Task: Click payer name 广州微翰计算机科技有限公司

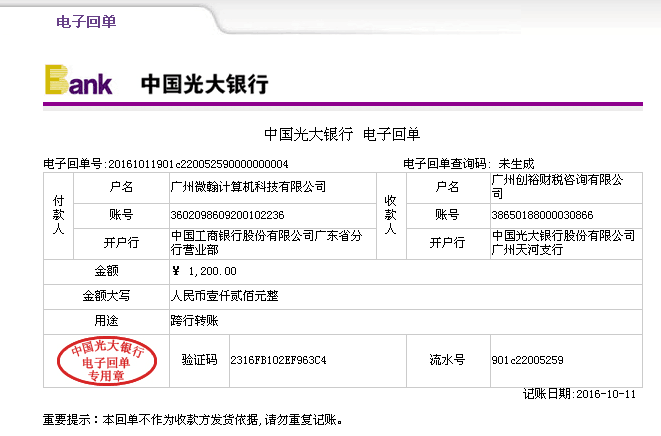Action: click(x=248, y=187)
